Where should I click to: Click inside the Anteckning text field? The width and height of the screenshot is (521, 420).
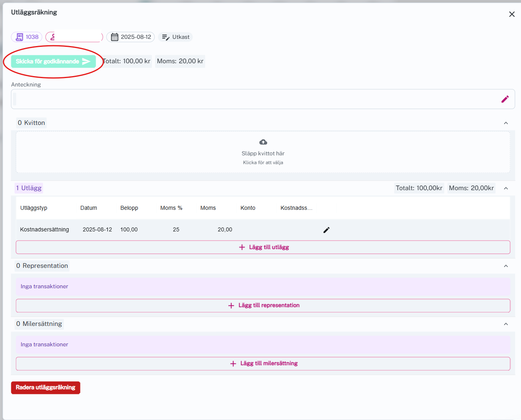pos(256,99)
